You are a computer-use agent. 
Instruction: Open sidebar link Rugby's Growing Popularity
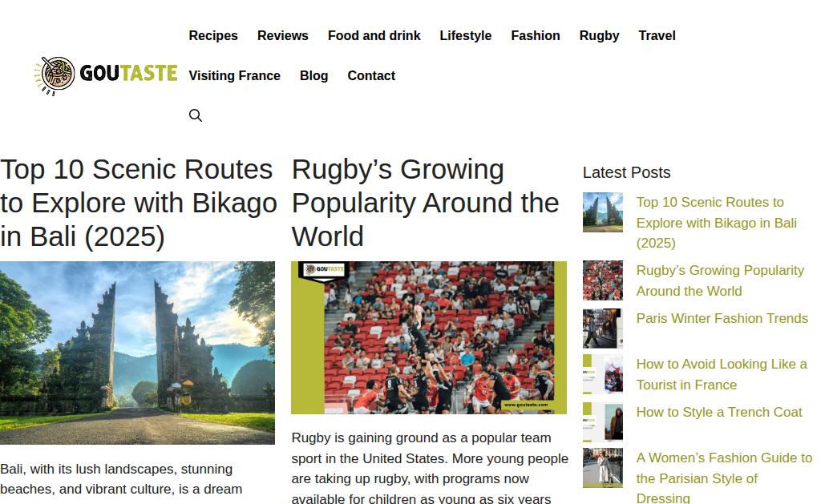[x=720, y=280]
